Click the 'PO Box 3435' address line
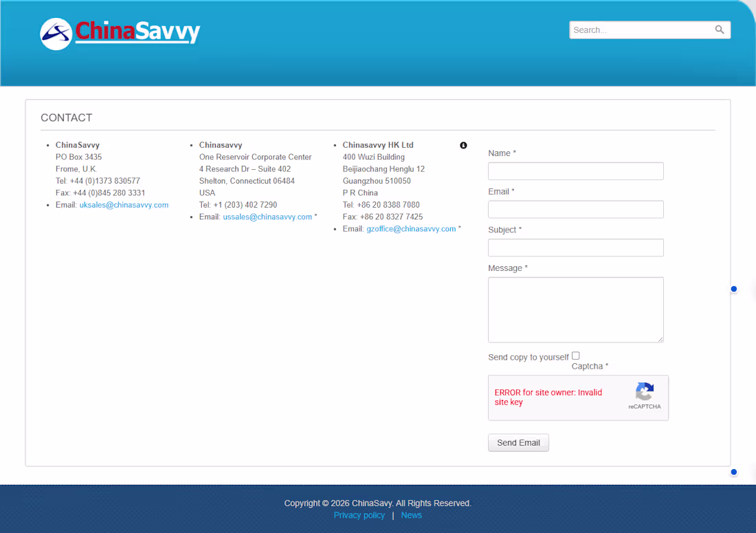Viewport: 756px width, 533px height. pyautogui.click(x=78, y=157)
